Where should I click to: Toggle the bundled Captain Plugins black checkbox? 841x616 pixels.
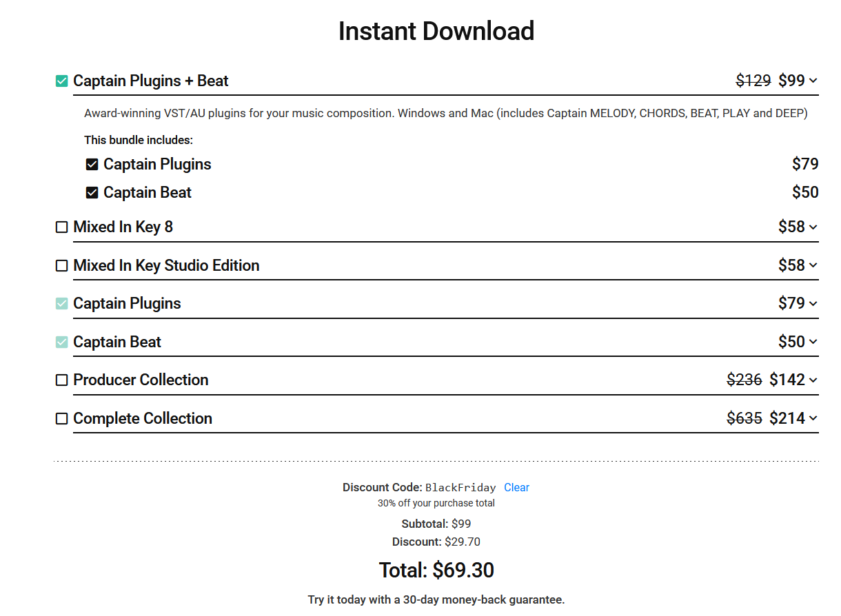(x=92, y=165)
